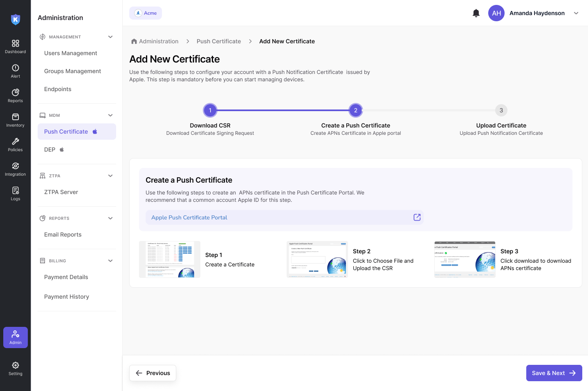Collapse the BILLING section chevron
588x391 pixels.
pos(110,261)
